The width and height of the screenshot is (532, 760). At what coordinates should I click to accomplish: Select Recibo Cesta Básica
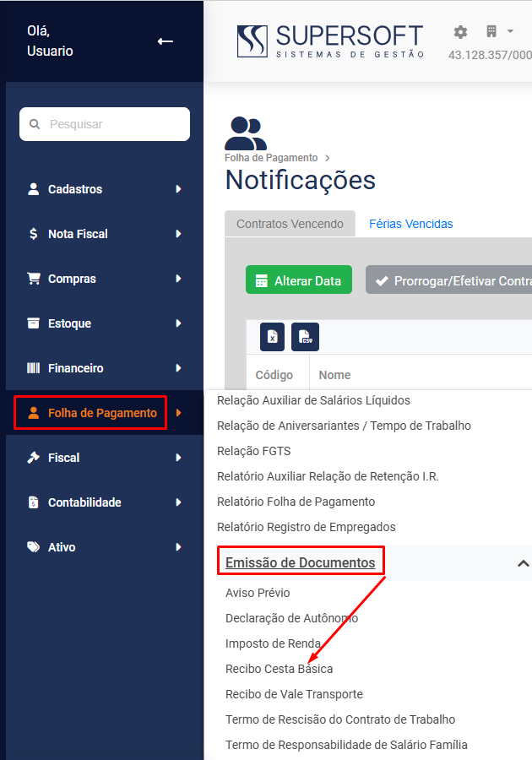[279, 669]
